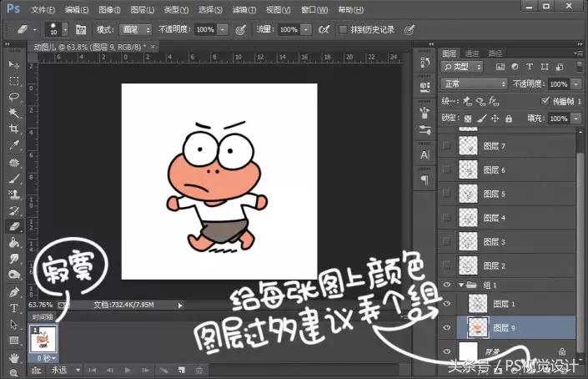Collapse the Group 1 folder triangle

461,285
